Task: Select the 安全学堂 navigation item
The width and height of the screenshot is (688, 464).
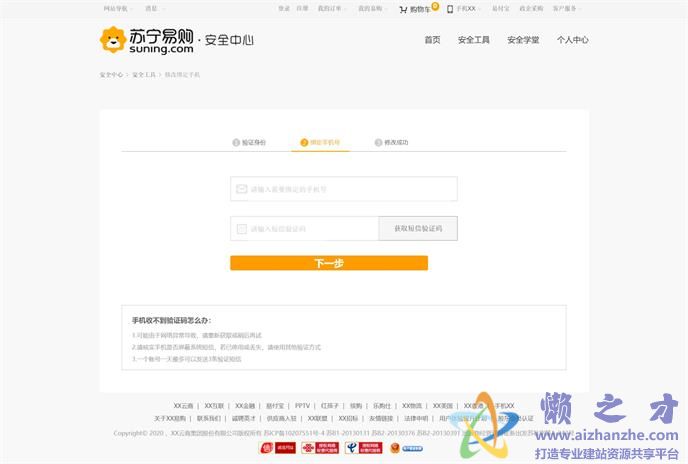Action: pos(523,40)
